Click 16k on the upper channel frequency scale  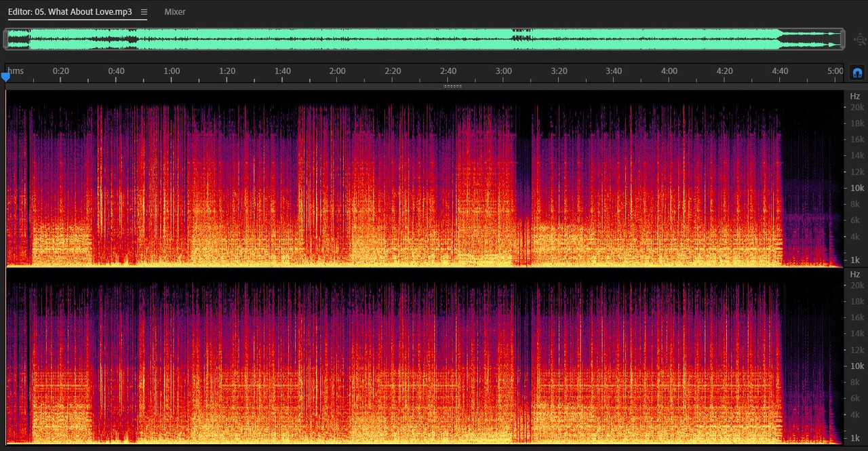tap(857, 140)
